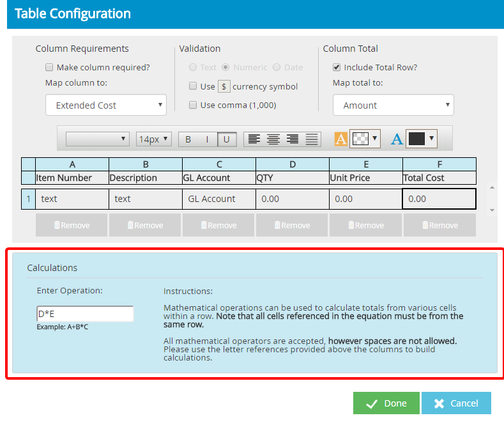Align text to the left
This screenshot has width=504, height=427.
pos(254,139)
